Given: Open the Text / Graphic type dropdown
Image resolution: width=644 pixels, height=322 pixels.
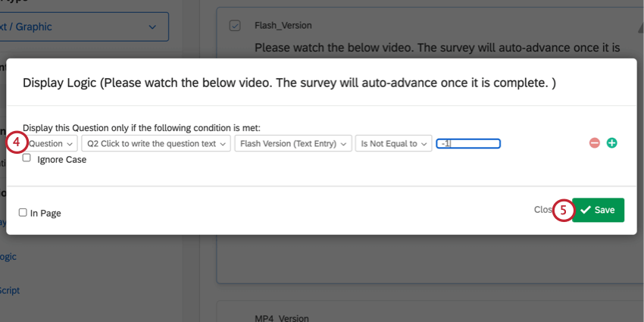Looking at the screenshot, I should [x=85, y=27].
